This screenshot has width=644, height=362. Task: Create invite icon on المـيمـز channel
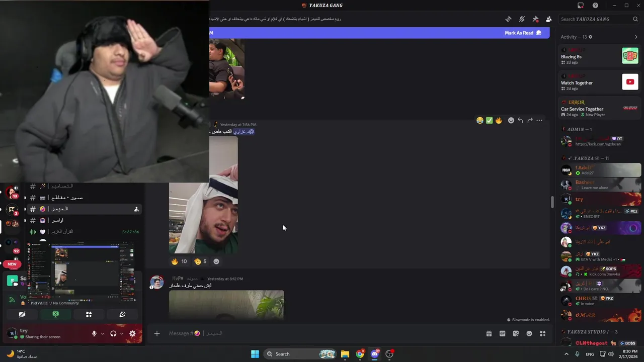136,209
